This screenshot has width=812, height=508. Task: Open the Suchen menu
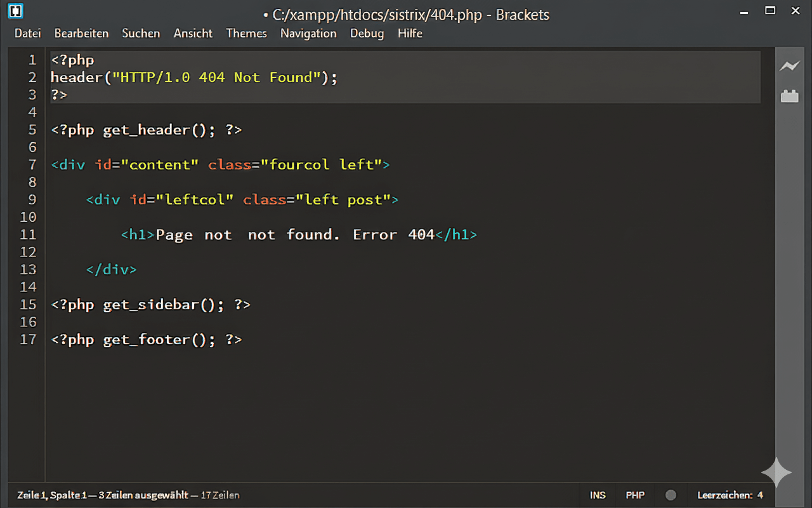[141, 34]
